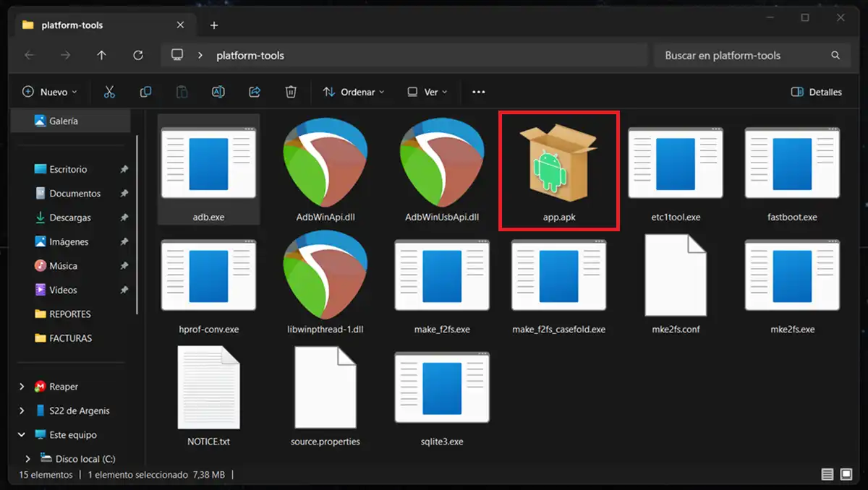Open the overflow menu with three dots
868x490 pixels.
point(477,92)
